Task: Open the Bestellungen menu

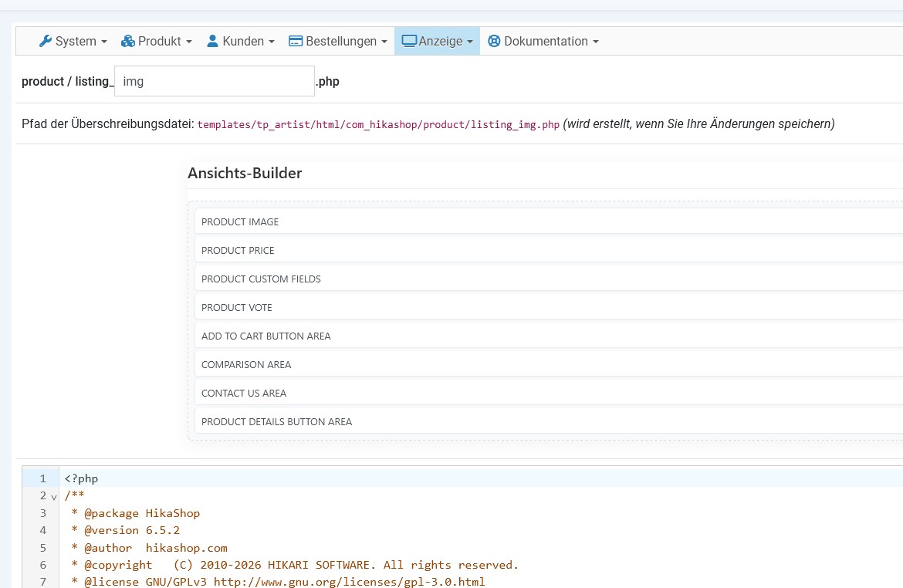Action: [337, 41]
